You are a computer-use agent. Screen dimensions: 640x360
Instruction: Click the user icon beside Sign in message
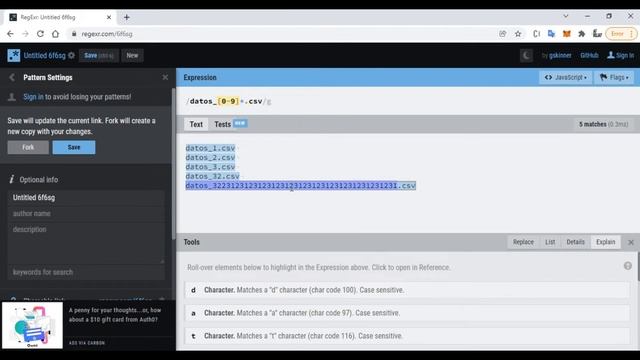[12, 97]
